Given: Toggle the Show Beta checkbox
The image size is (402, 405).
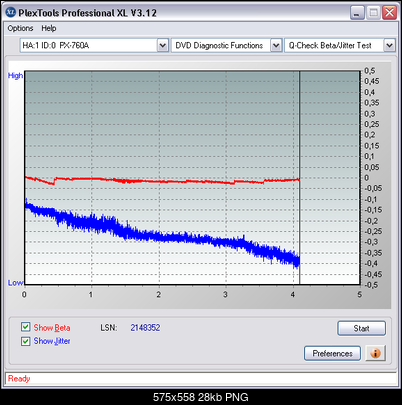Looking at the screenshot, I should coord(25,327).
